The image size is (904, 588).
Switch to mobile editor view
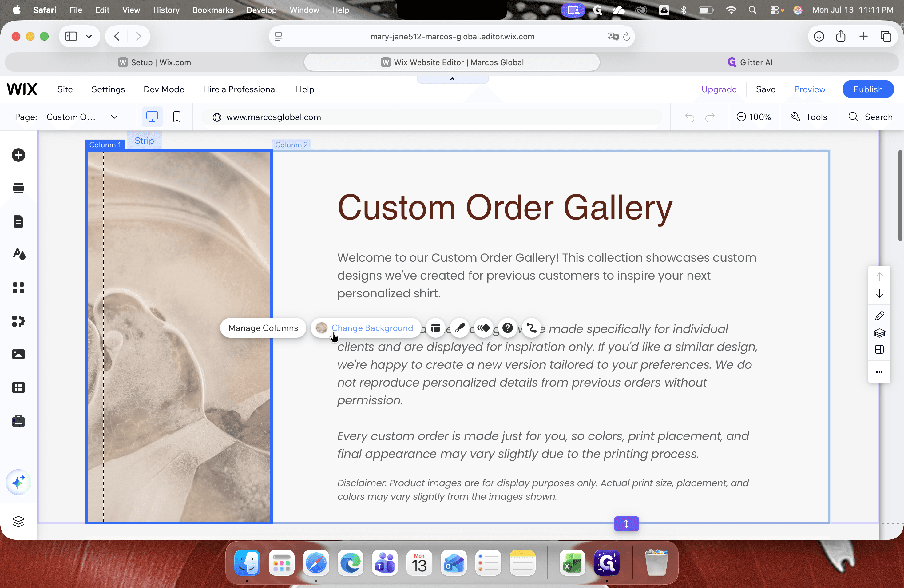[176, 117]
